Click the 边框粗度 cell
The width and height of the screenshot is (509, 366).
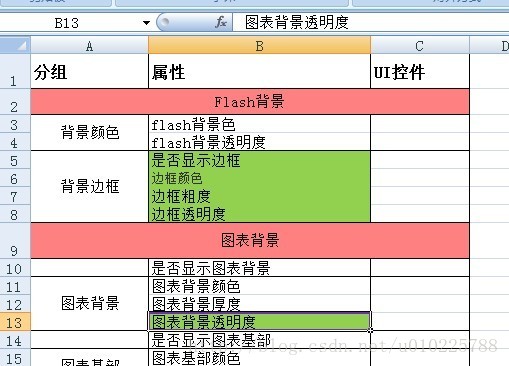pos(259,196)
